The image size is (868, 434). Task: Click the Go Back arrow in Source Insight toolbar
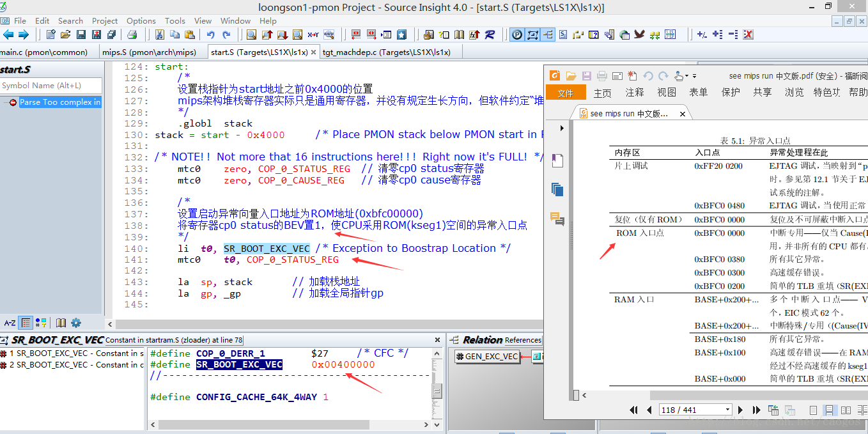8,35
